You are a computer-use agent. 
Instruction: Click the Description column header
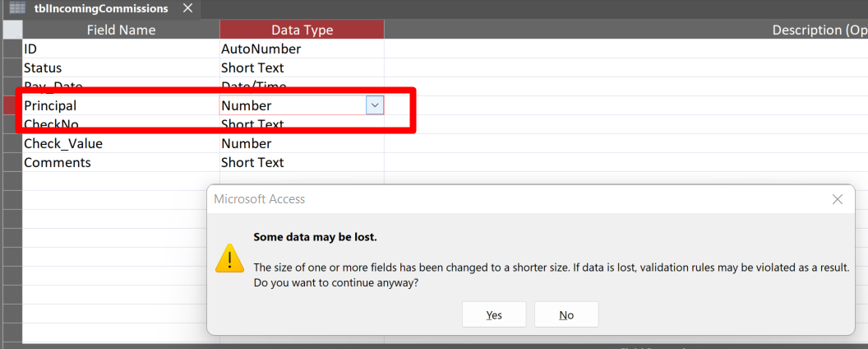pos(625,30)
